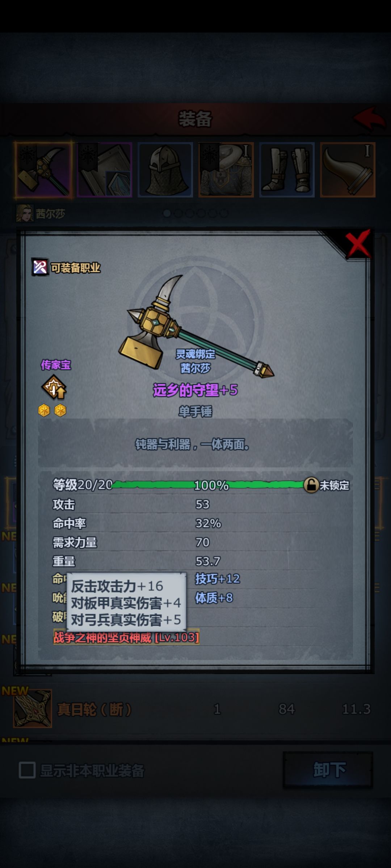Close the item detail popup
391x868 pixels.
[x=358, y=243]
